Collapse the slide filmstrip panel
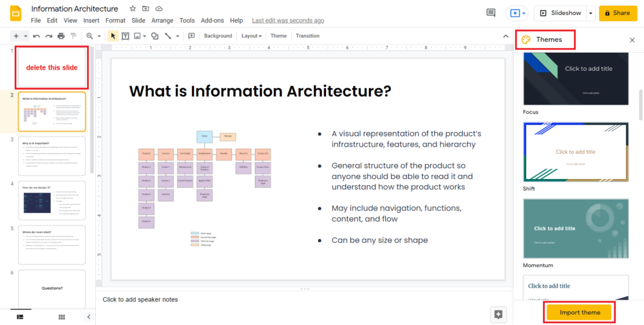 coord(89,317)
